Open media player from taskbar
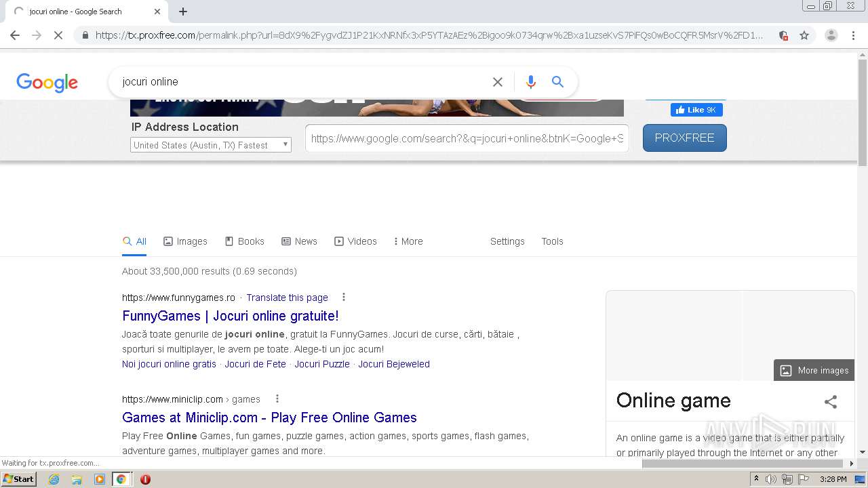868x488 pixels. pyautogui.click(x=99, y=479)
